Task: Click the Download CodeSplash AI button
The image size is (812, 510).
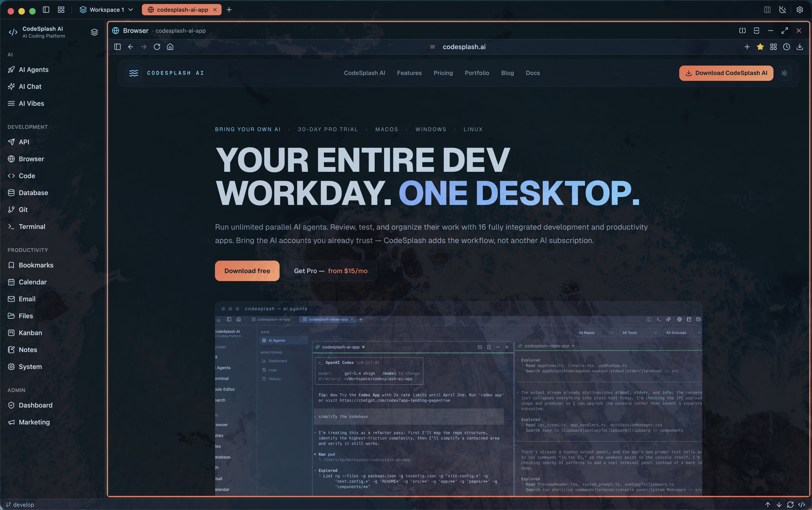Action: tap(726, 73)
